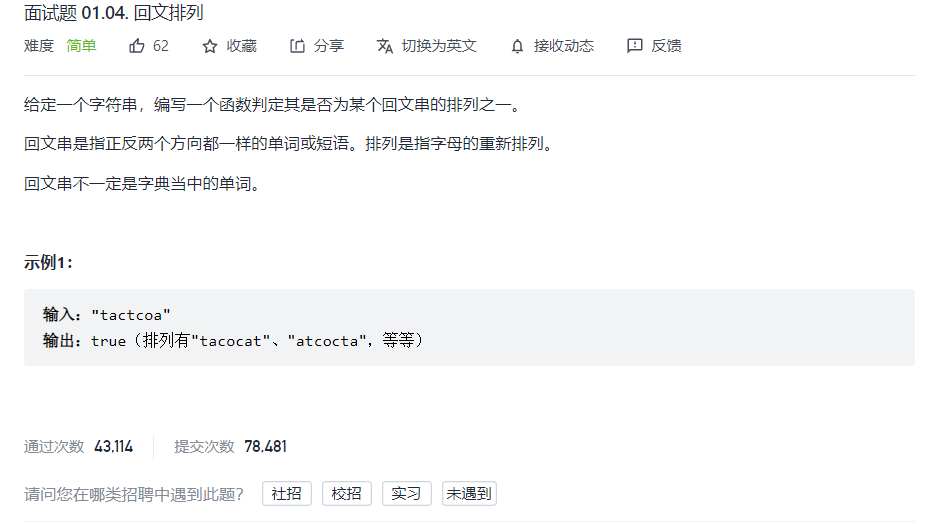Screen dimensions: 941x524
Task: Open the 反馈 feedback link
Action: (666, 46)
